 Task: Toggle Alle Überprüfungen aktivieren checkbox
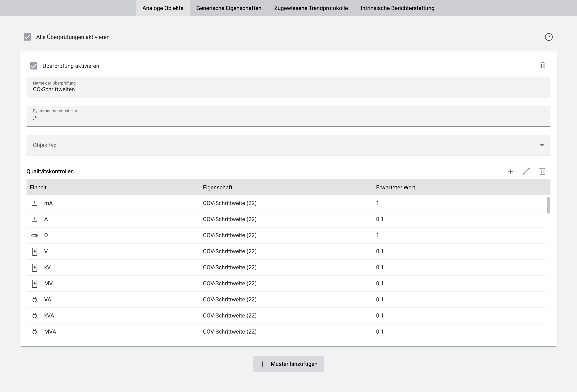click(x=27, y=37)
